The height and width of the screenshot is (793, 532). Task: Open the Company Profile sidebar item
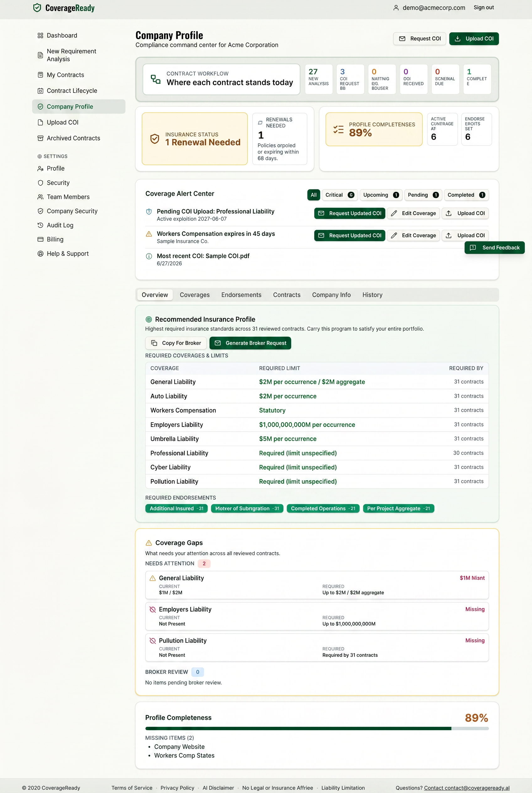pos(79,107)
